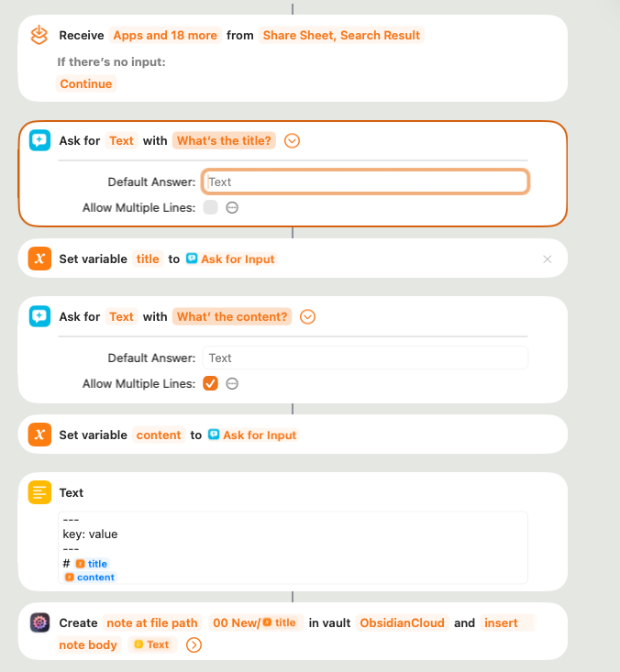Select the ObsidianCloud vault parameter
620x672 pixels.
pos(402,622)
